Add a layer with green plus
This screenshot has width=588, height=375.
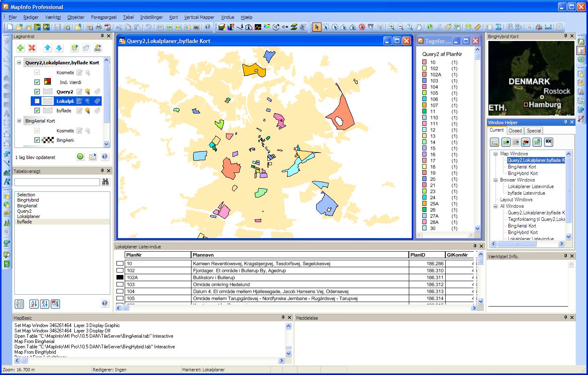[x=21, y=48]
